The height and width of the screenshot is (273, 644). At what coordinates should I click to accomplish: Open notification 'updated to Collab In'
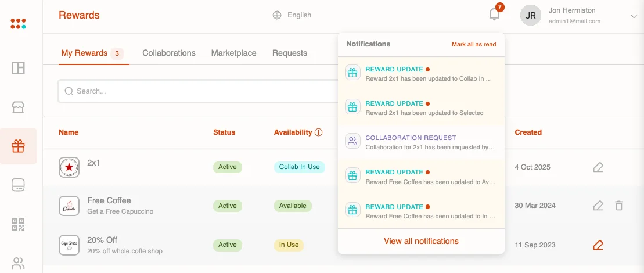(x=421, y=74)
